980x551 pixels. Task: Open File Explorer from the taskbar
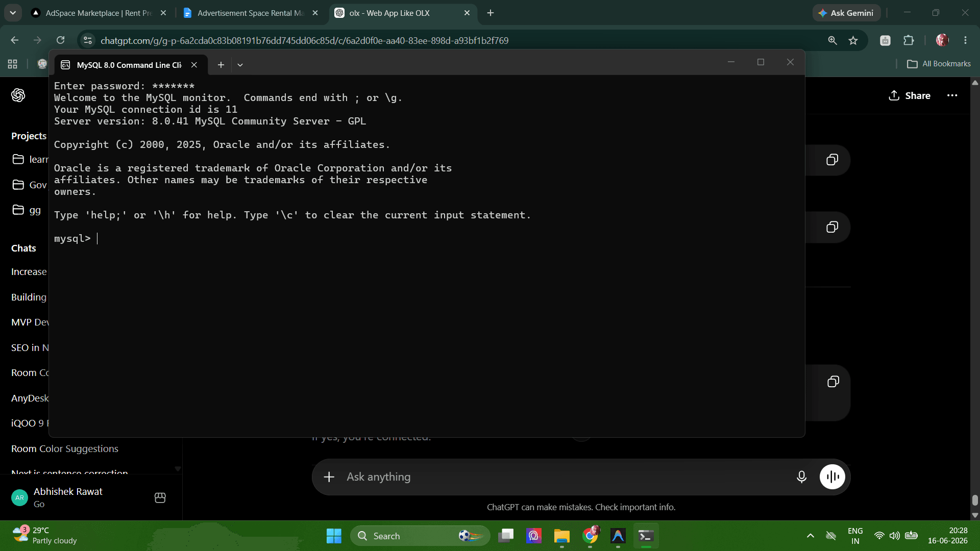pos(562,536)
